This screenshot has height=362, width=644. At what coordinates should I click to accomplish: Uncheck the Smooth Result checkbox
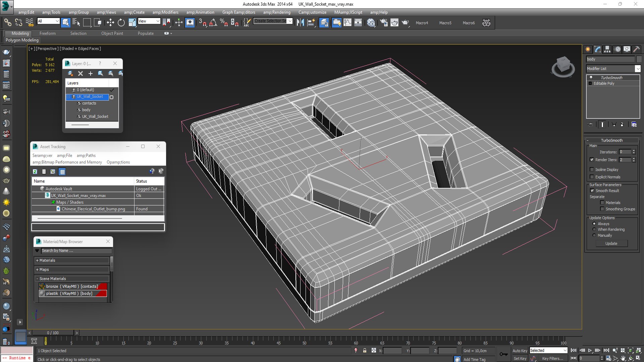pos(592,190)
